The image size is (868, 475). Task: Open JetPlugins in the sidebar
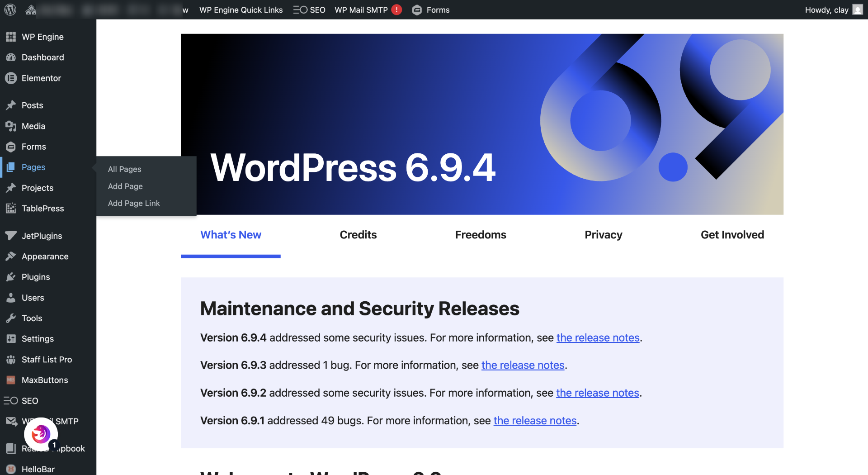pyautogui.click(x=48, y=236)
